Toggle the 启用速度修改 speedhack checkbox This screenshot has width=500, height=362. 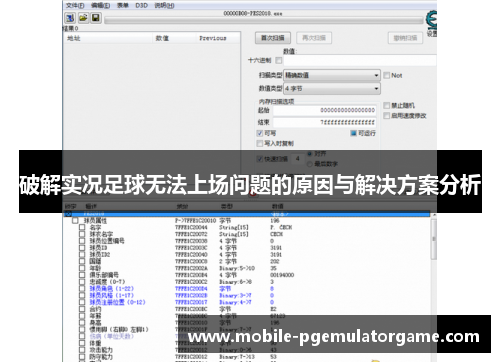coord(387,116)
